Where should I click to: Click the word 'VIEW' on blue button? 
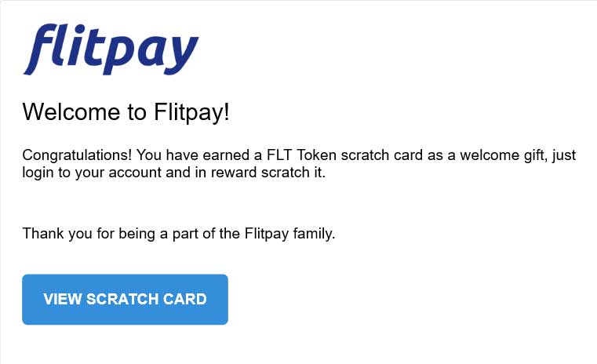tap(63, 299)
